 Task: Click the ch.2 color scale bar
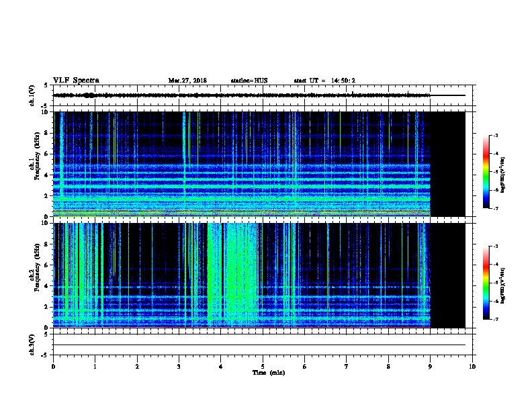pos(486,283)
